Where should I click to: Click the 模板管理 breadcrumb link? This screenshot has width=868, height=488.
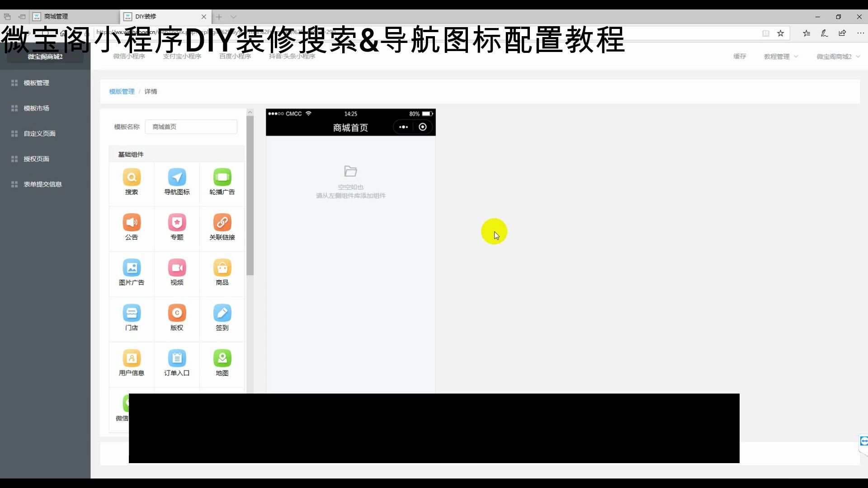click(122, 91)
